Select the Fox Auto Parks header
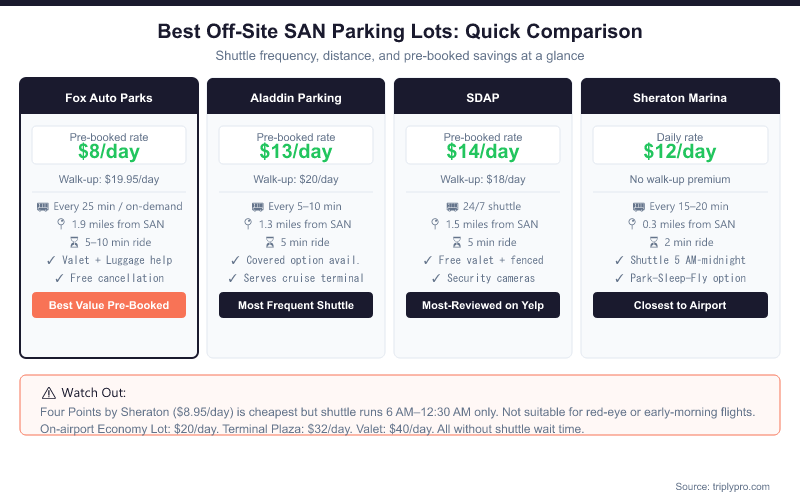Viewport: 800px width, 500px height. pyautogui.click(x=109, y=98)
